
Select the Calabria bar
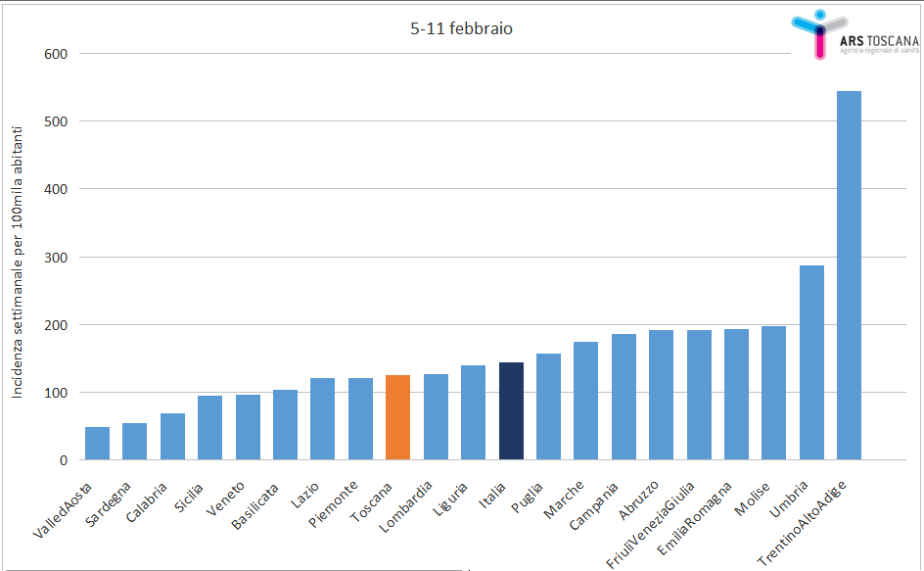coord(172,437)
